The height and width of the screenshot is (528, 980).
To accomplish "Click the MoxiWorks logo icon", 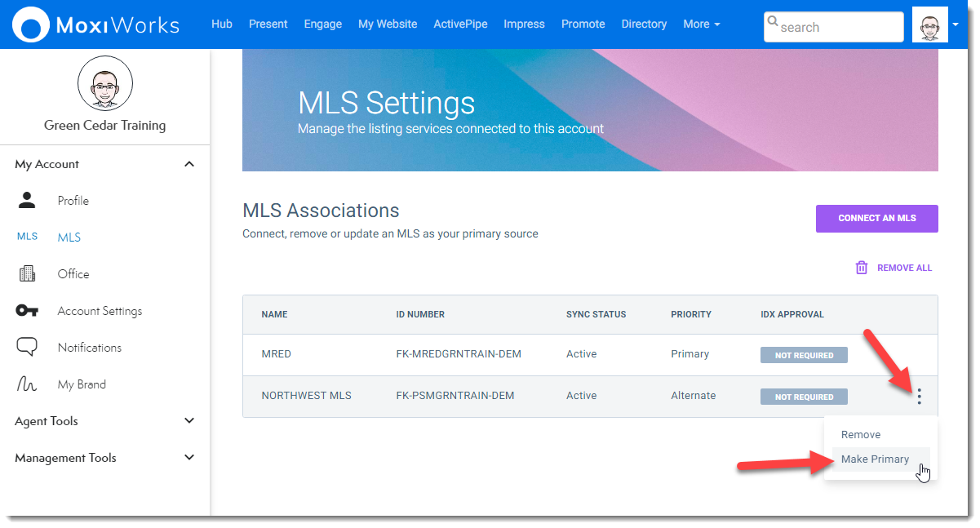I will click(x=31, y=24).
